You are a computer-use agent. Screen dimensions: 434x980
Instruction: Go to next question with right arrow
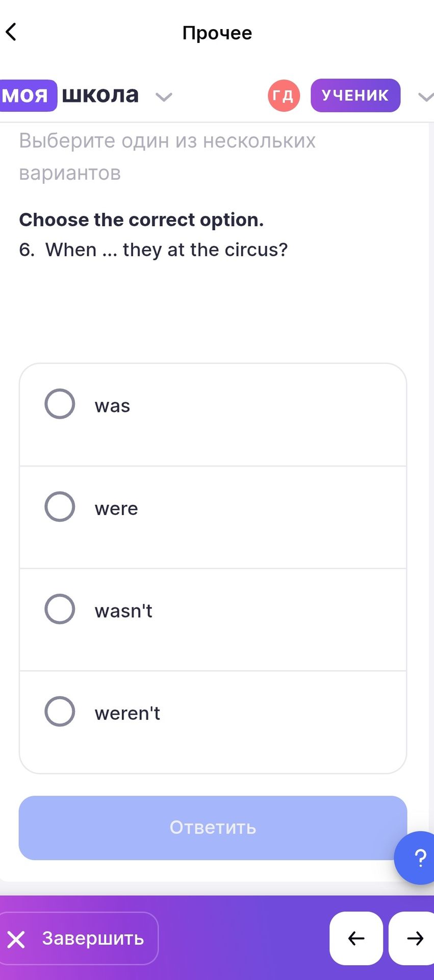point(413,938)
